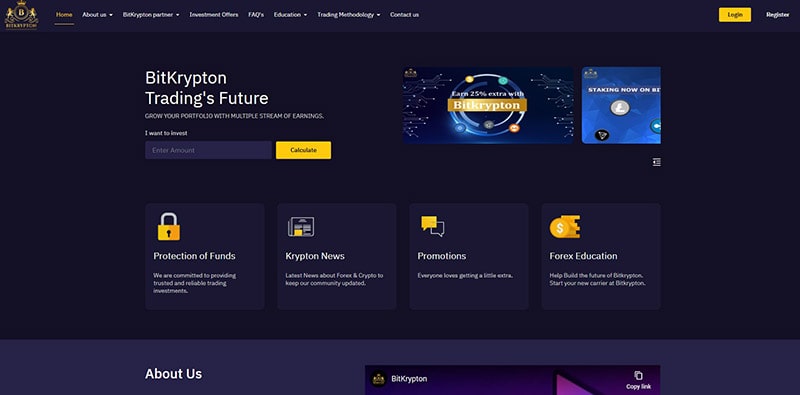Expand the About us dropdown

(x=97, y=15)
